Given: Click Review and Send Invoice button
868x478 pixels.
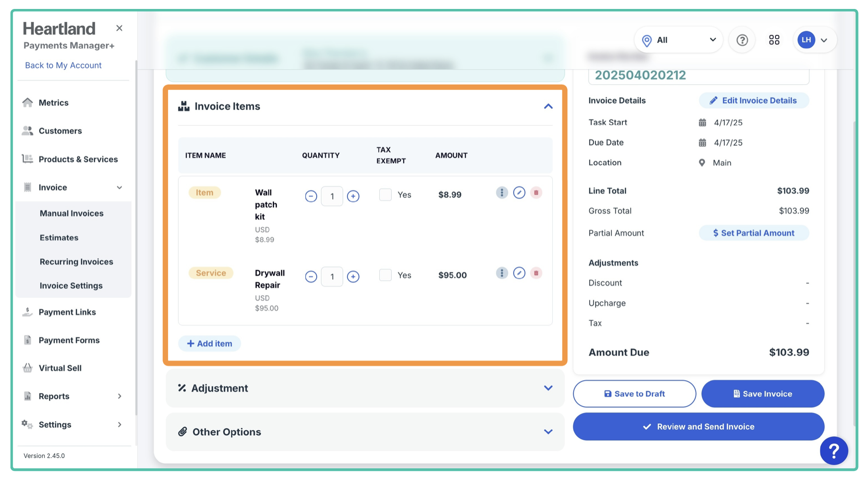Looking at the screenshot, I should point(698,427).
